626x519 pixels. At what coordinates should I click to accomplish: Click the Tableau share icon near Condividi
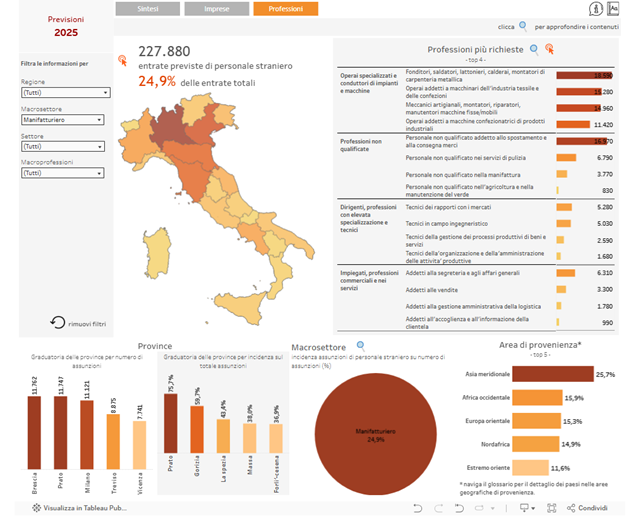click(569, 508)
